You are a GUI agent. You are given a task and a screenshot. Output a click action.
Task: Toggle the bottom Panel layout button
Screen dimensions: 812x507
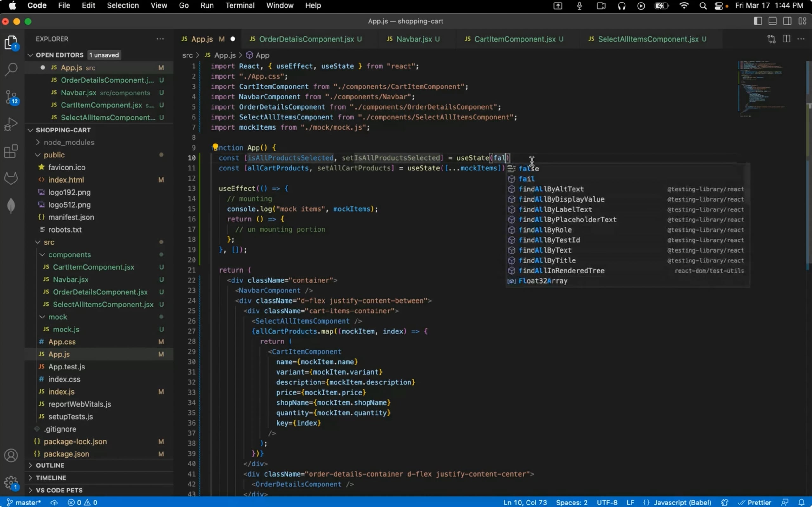772,21
